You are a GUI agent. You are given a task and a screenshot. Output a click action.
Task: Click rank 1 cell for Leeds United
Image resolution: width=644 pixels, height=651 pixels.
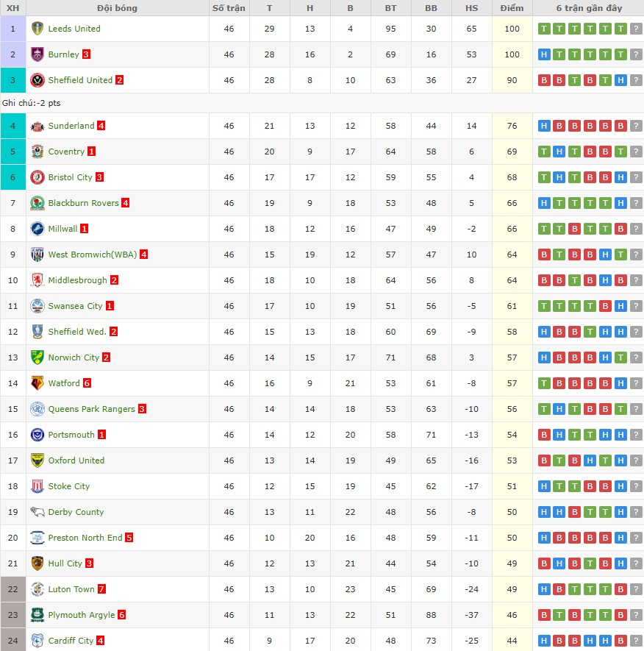click(12, 29)
